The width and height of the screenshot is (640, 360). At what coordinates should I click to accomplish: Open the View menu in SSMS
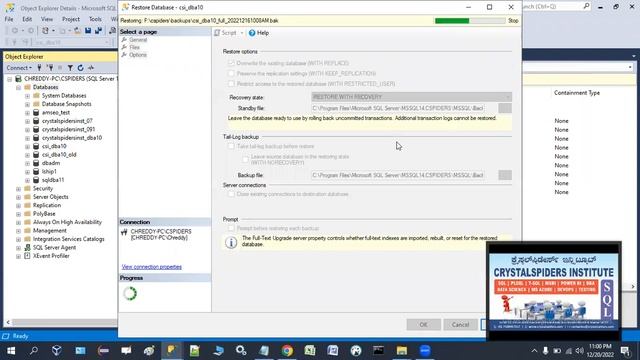tap(47, 19)
